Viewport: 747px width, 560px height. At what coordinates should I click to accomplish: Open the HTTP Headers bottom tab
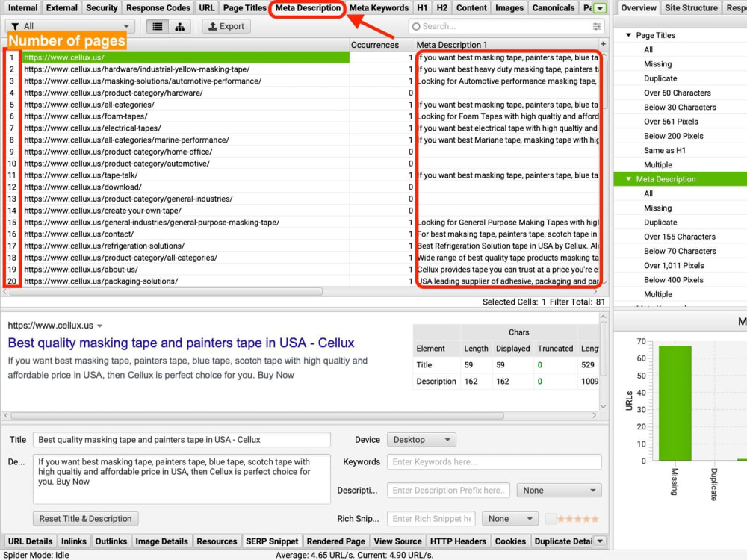(x=458, y=541)
